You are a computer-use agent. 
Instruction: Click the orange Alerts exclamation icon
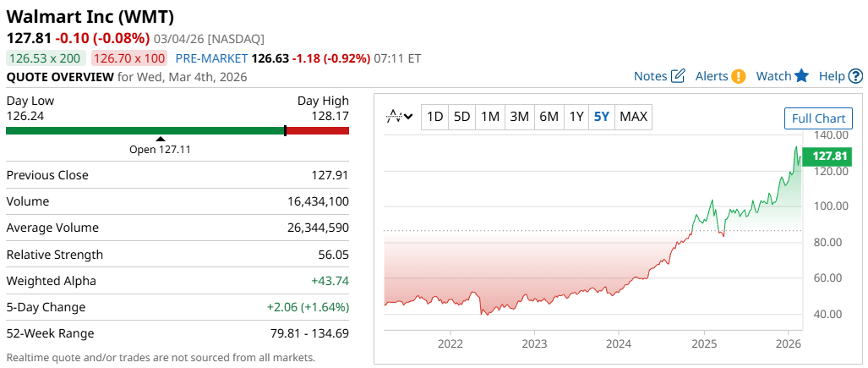739,76
